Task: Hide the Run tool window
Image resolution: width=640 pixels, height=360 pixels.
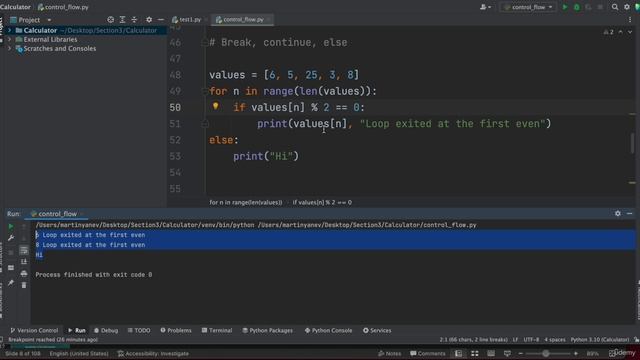Action: [629, 213]
